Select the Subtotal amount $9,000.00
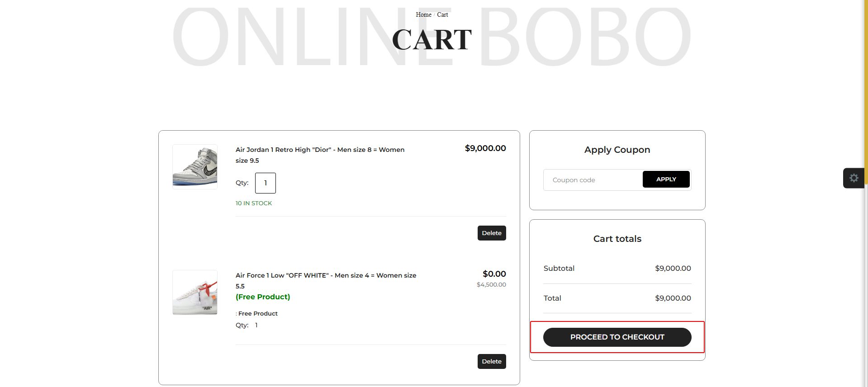The height and width of the screenshot is (387, 868). 673,269
